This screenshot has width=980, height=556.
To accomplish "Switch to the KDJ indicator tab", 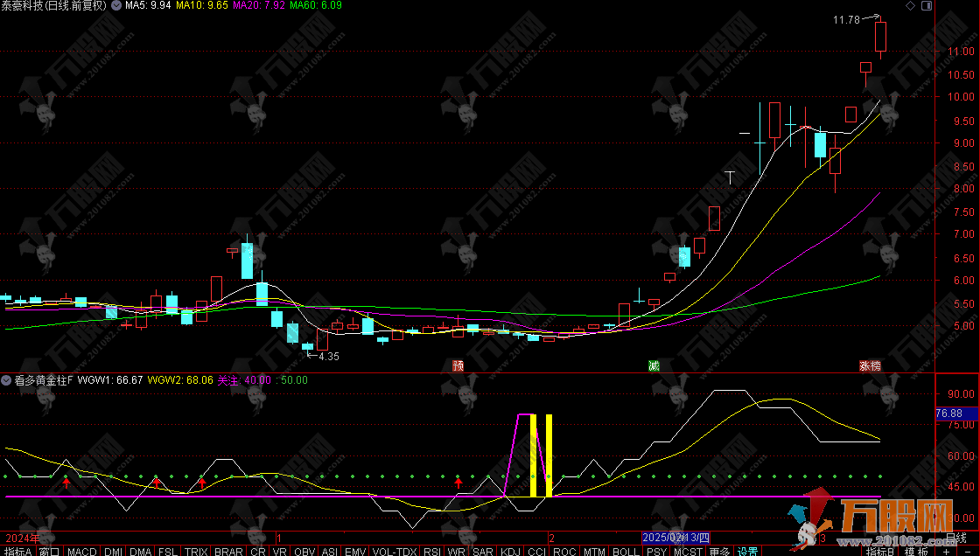I will [511, 551].
